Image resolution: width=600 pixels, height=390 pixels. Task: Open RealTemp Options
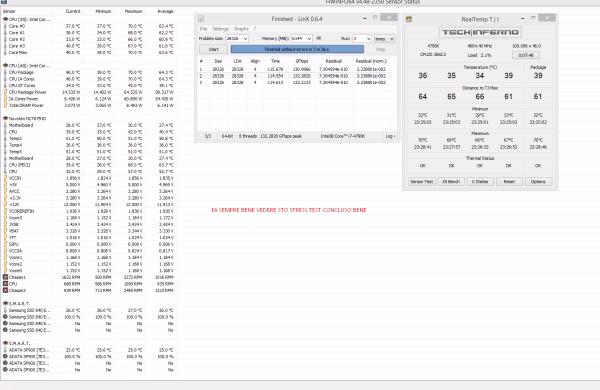(x=538, y=181)
